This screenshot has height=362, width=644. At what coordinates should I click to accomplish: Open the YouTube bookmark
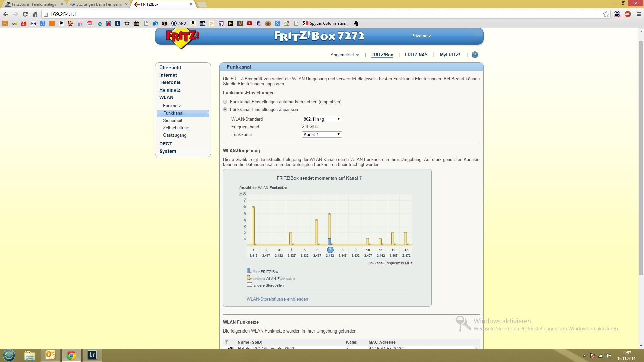249,23
